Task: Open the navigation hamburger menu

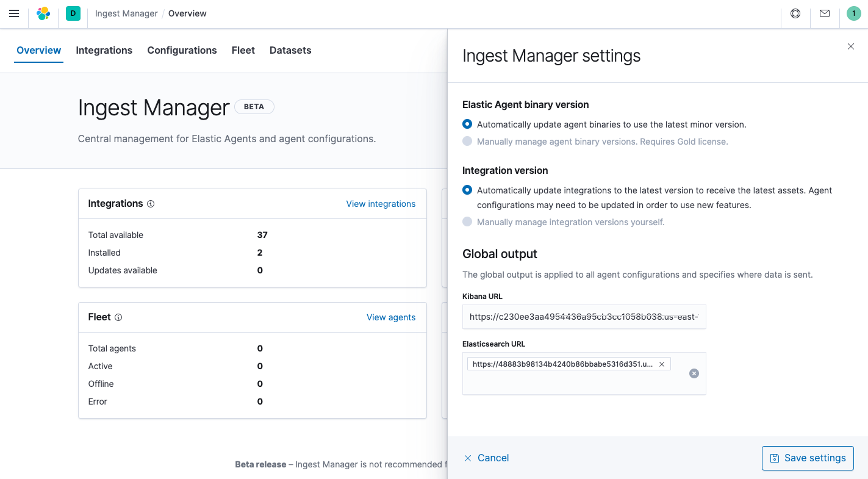Action: click(13, 13)
